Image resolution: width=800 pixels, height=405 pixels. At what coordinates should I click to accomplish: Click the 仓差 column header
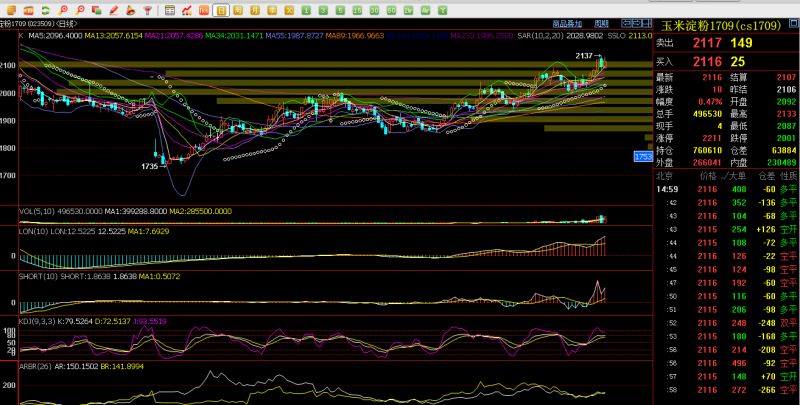[767, 176]
